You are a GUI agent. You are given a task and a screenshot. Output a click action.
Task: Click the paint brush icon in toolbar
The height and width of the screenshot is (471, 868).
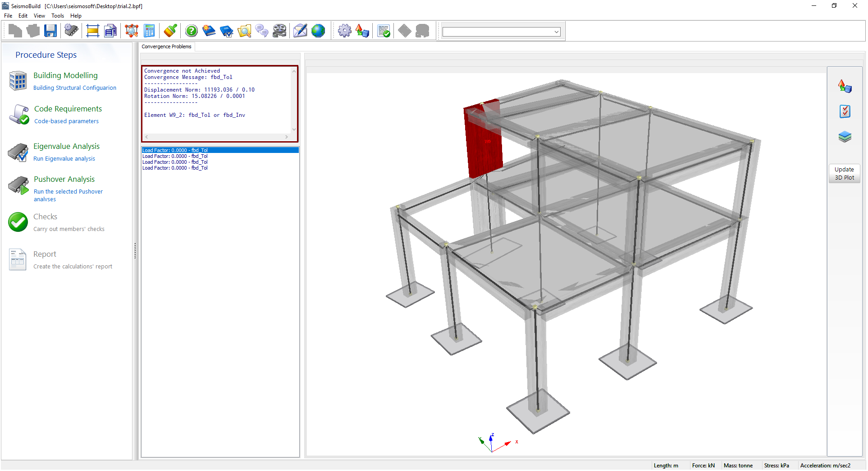[170, 31]
